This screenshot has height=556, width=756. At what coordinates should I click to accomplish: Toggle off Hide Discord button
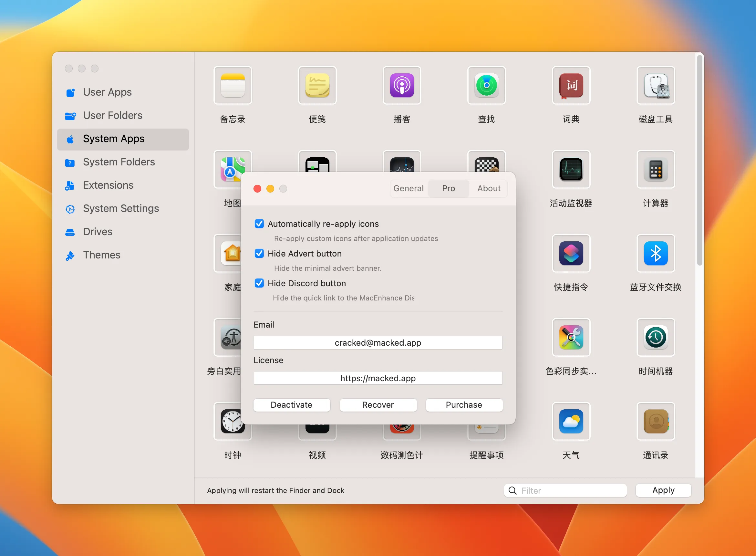click(259, 283)
